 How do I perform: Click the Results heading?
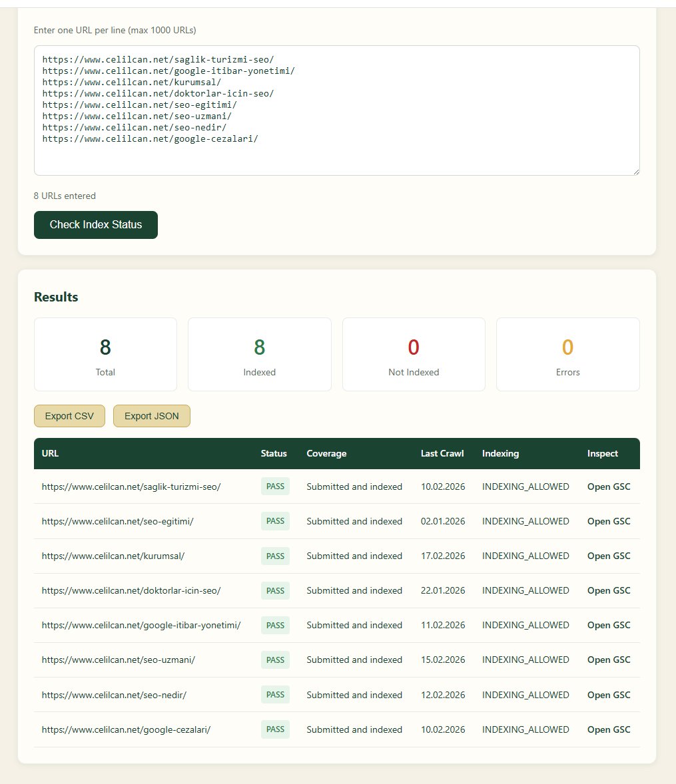[56, 297]
